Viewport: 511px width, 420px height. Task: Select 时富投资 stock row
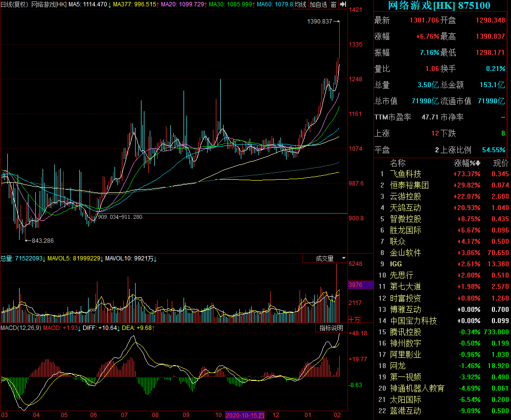(442, 298)
